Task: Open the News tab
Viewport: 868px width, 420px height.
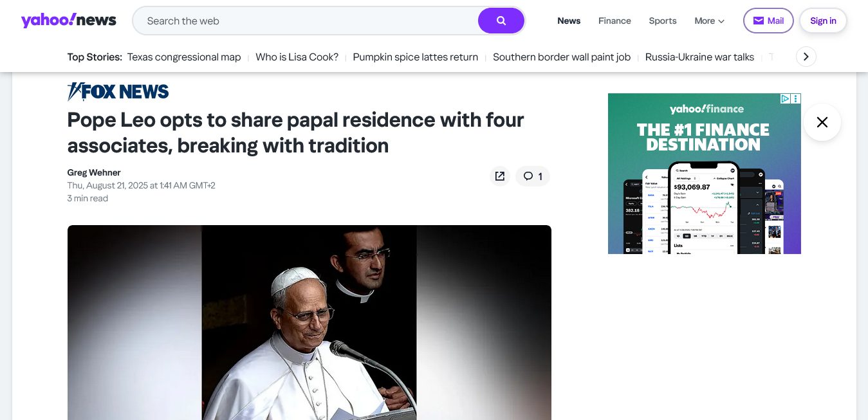Action: [x=569, y=21]
